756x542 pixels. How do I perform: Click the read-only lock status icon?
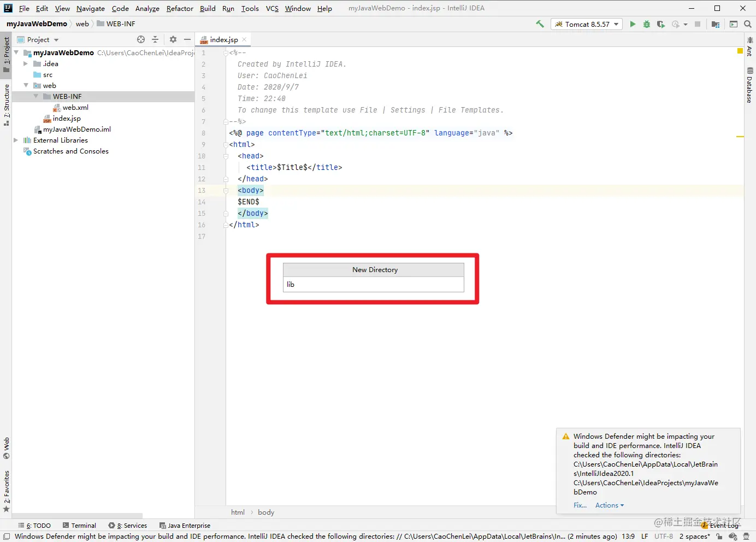coord(719,537)
